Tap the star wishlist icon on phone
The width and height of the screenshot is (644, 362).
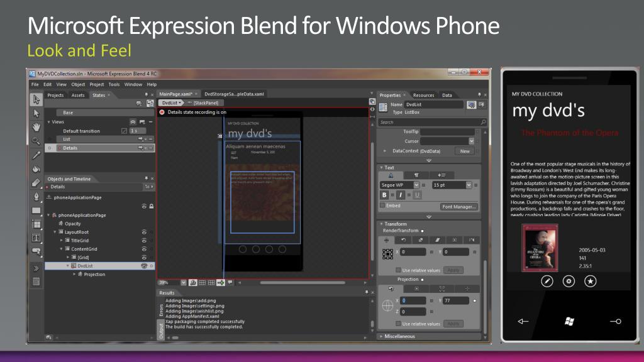pyautogui.click(x=590, y=281)
